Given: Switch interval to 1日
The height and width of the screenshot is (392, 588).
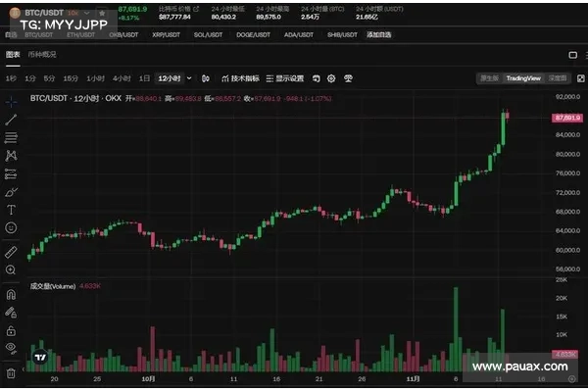Looking at the screenshot, I should [144, 78].
